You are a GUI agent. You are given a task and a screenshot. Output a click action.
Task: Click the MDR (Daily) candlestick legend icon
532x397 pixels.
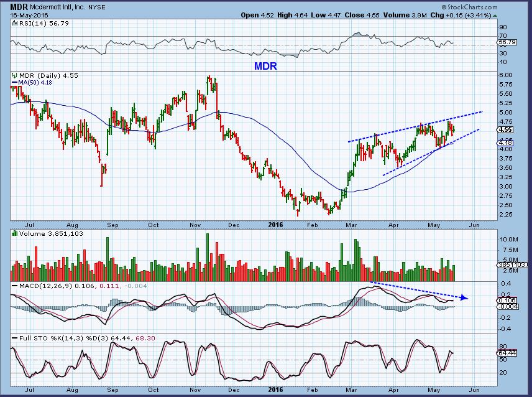[14, 75]
